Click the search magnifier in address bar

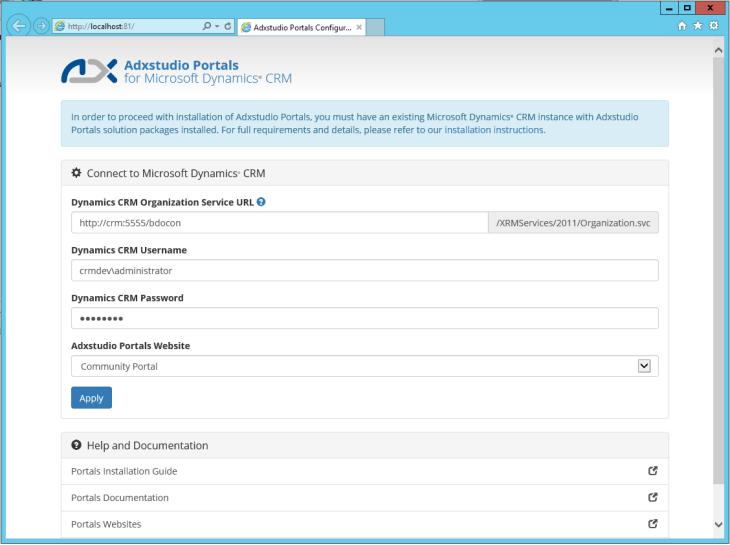point(207,26)
